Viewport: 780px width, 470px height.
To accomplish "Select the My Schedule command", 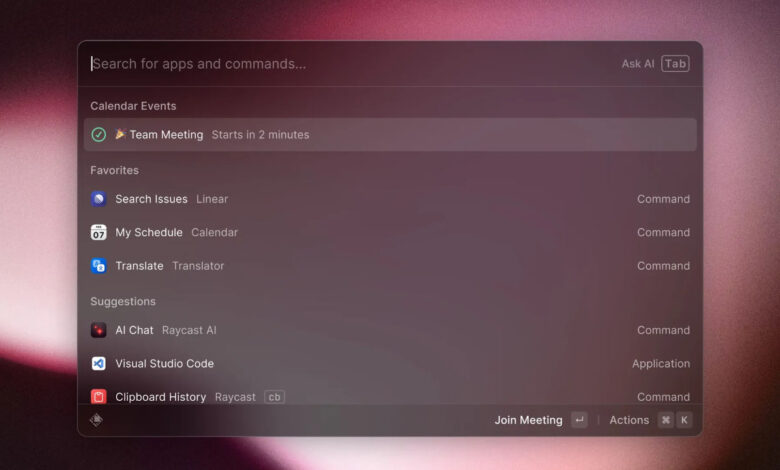I will point(390,232).
